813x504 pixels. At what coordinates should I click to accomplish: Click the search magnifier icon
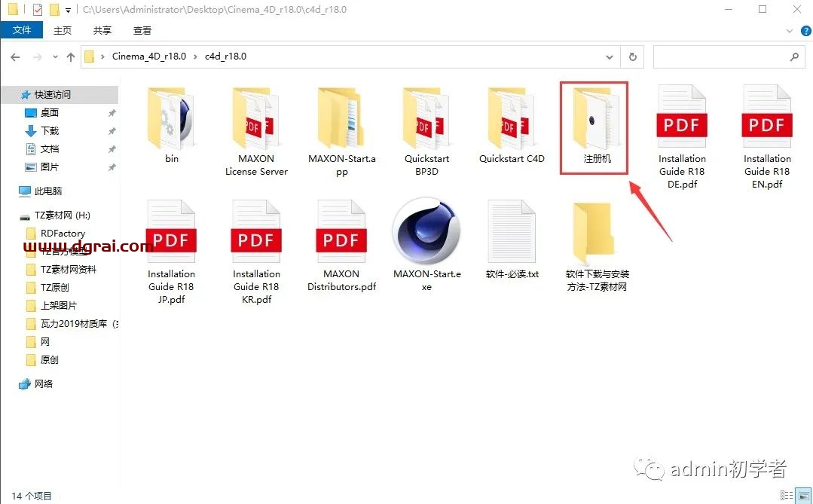tap(794, 57)
